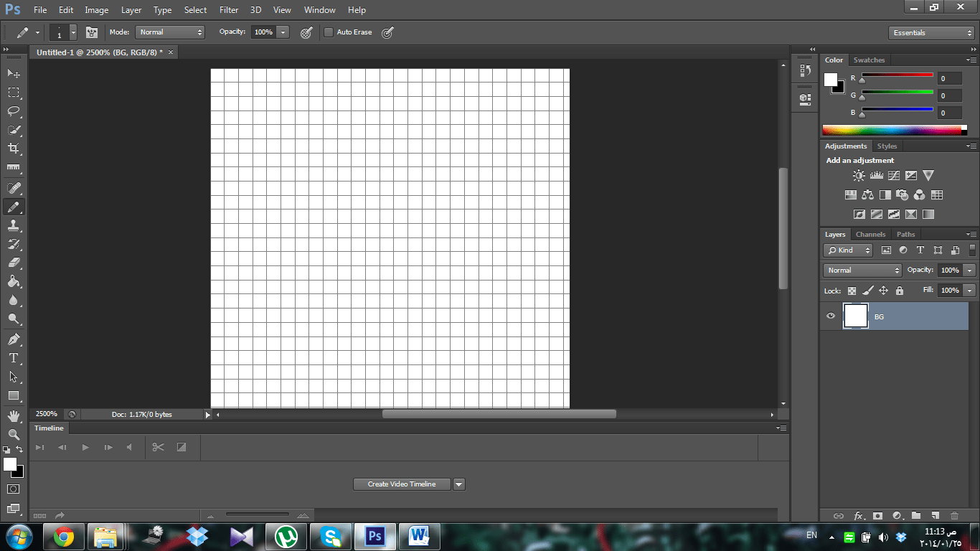
Task: Click the BG layer thumbnail
Action: coord(855,316)
